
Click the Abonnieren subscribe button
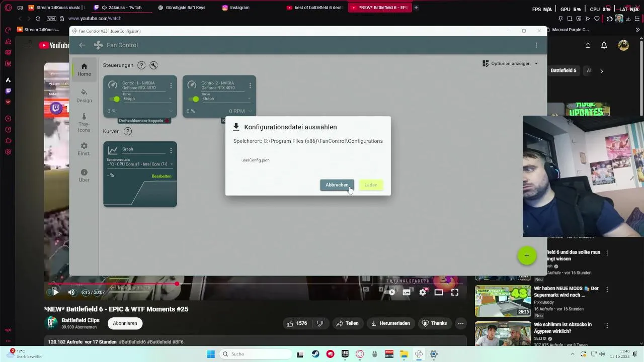[125, 323]
